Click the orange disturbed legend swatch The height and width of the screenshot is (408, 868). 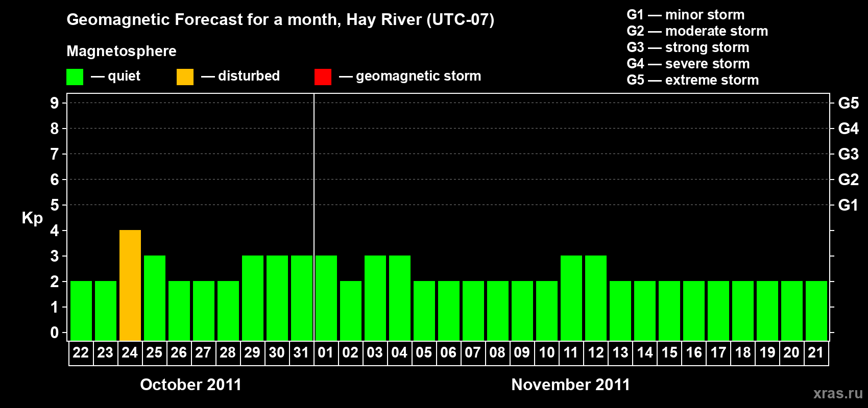coord(185,77)
